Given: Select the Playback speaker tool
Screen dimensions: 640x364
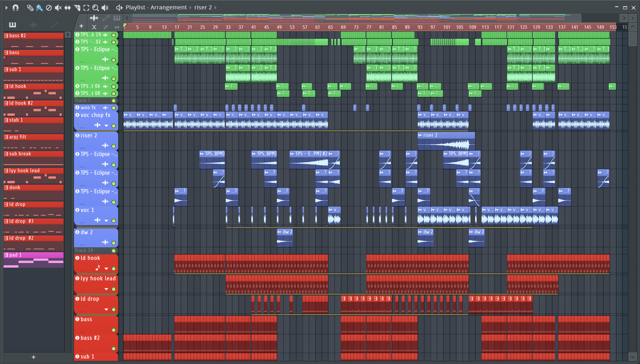Looking at the screenshot, I should tap(105, 8).
